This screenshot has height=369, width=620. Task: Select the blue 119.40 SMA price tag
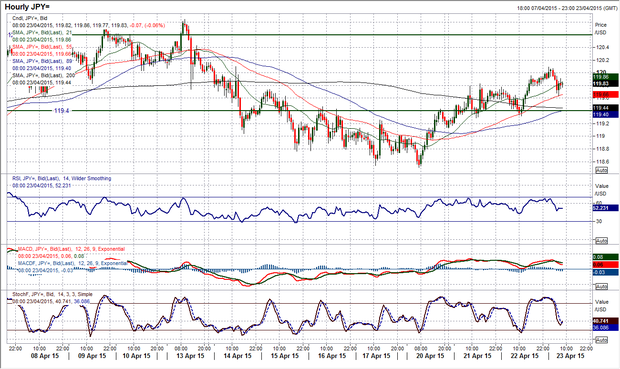[x=606, y=114]
